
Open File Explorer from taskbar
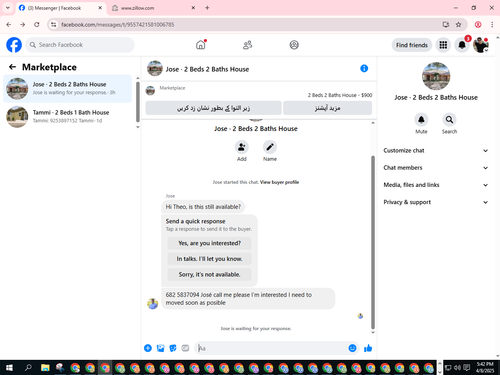[45, 368]
